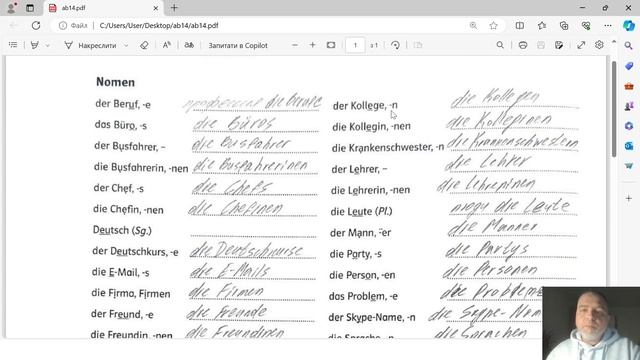Viewport: 640px width, 360px height.
Task: Open the translate tool icon
Action: pyautogui.click(x=189, y=45)
